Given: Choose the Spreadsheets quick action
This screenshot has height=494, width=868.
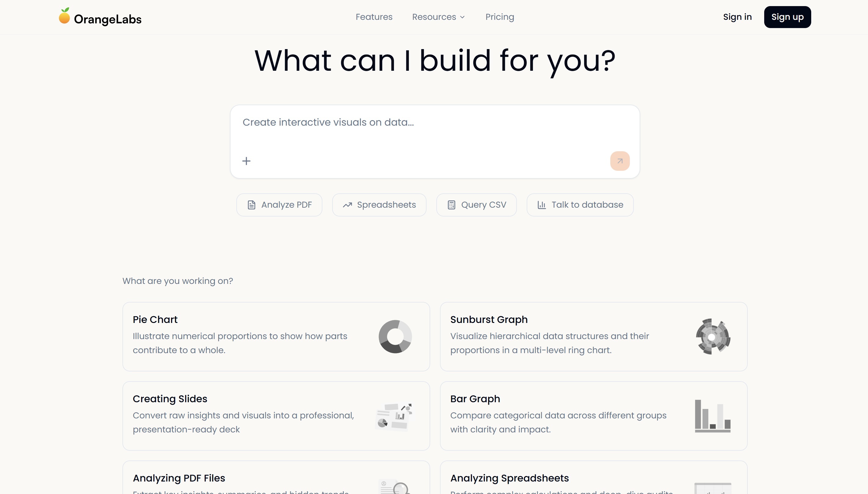Looking at the screenshot, I should (379, 205).
